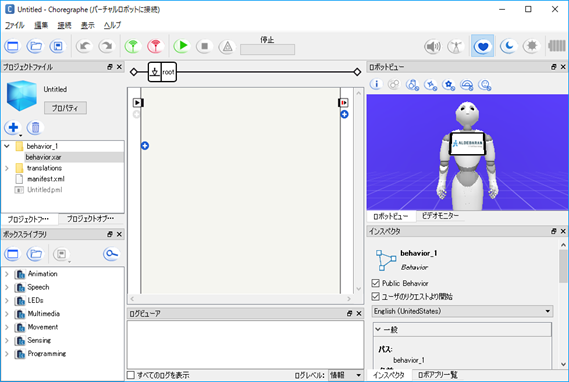
Task: Toggle ユーザのリクエストより開始 checkbox
Action: [376, 297]
